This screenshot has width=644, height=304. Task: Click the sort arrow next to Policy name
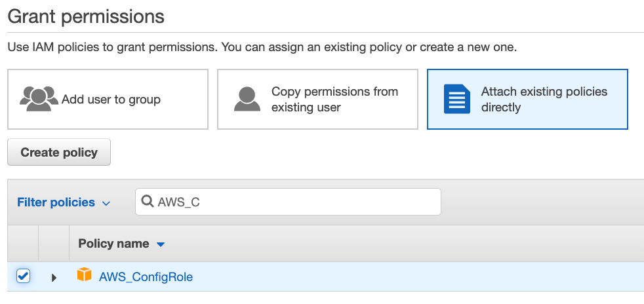(161, 244)
